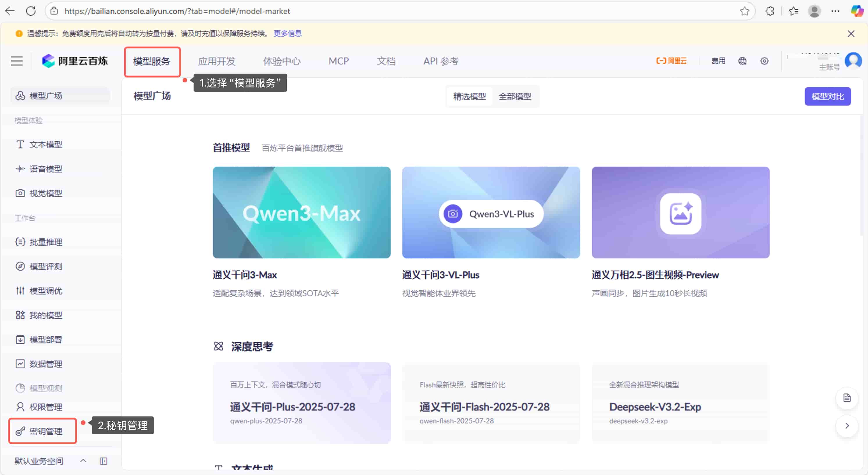Open the 模型调优 tool
Viewport: 868px width, 475px height.
tap(45, 291)
